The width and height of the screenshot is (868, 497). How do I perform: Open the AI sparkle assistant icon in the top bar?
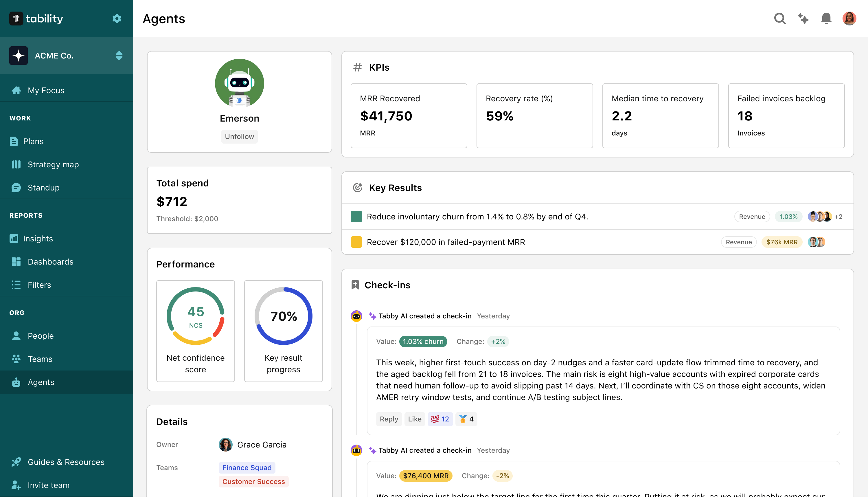[803, 19]
